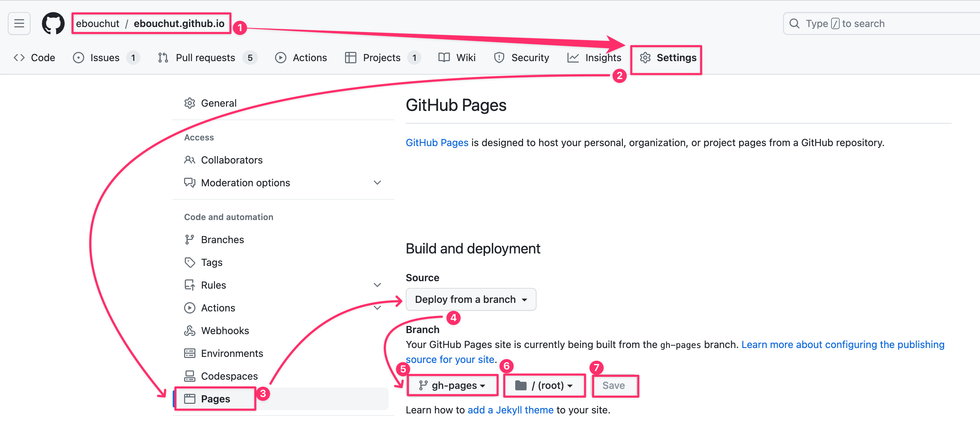Click the Branches git-branch icon
The image size is (980, 428).
(189, 239)
